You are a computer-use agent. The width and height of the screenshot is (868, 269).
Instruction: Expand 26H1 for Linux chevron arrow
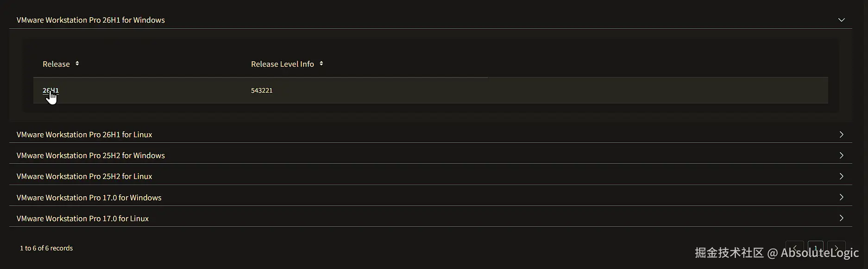pyautogui.click(x=842, y=134)
